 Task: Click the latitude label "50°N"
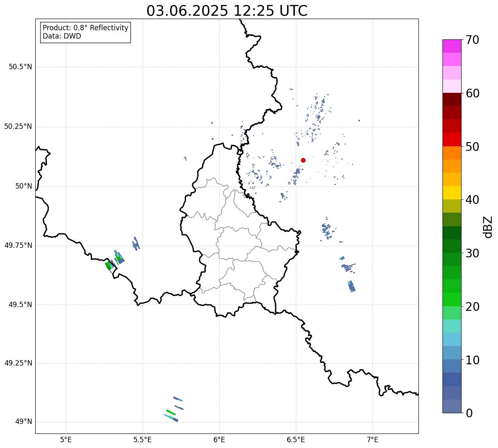pos(24,186)
